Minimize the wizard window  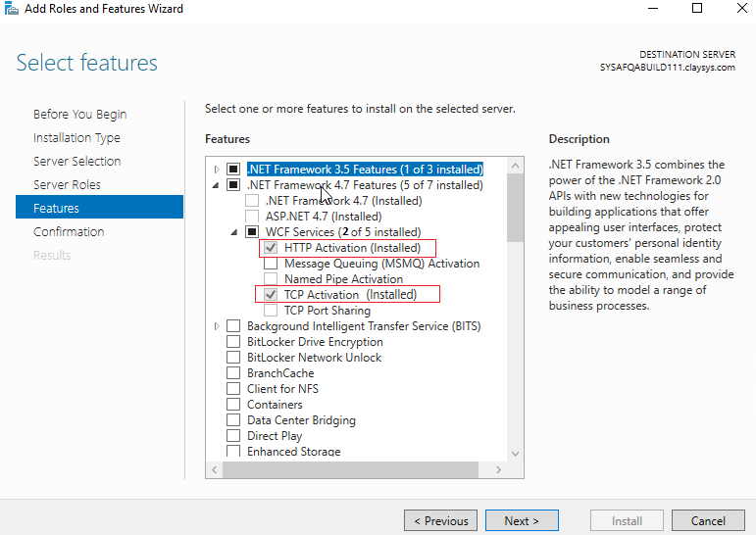pos(653,8)
